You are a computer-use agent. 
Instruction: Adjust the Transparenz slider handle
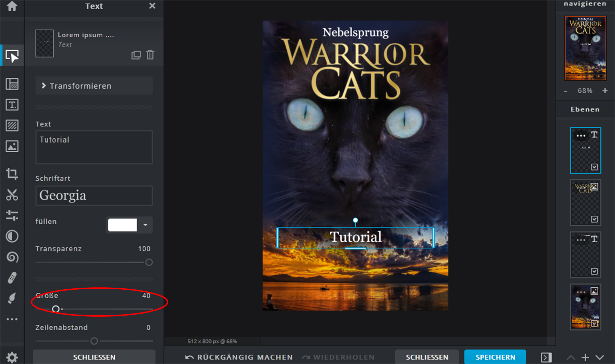tap(149, 262)
